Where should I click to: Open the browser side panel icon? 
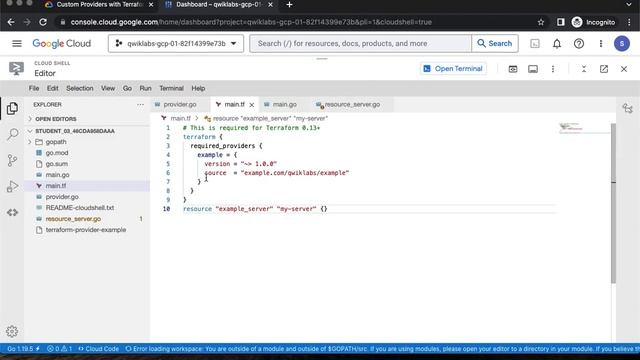click(560, 22)
